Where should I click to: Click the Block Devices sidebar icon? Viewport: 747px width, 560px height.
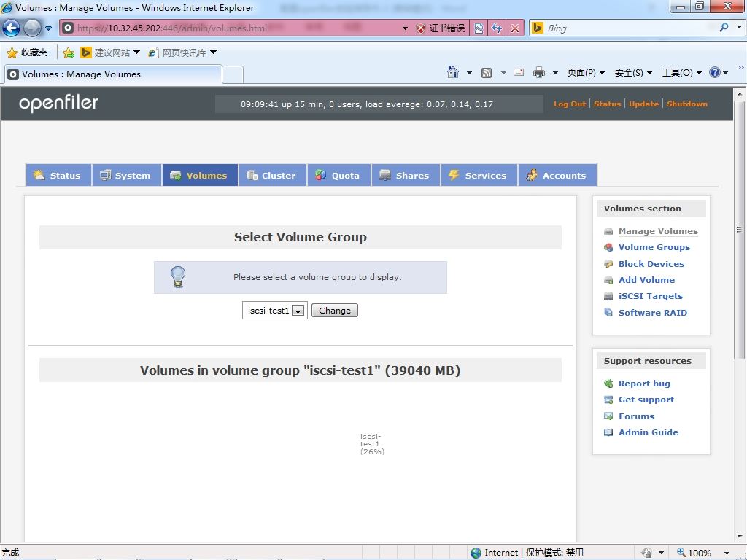click(608, 264)
